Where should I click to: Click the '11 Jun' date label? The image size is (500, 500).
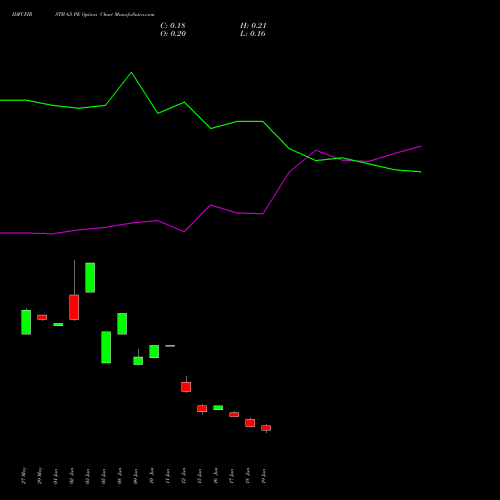click(x=168, y=476)
